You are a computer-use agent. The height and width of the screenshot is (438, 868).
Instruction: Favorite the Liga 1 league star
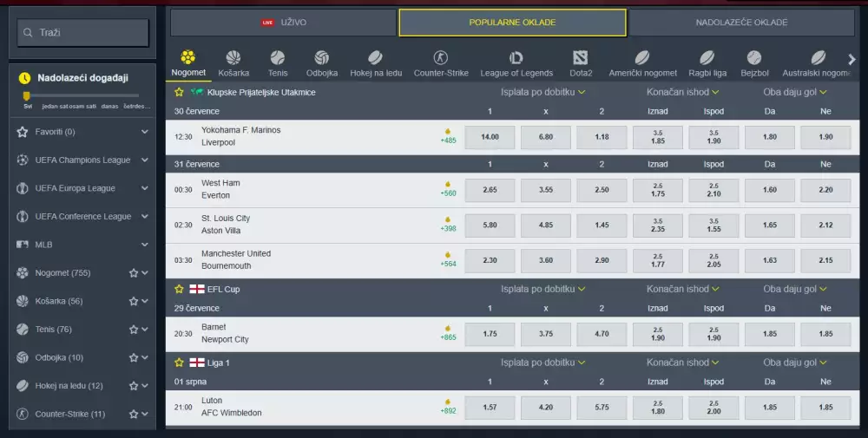(x=179, y=363)
